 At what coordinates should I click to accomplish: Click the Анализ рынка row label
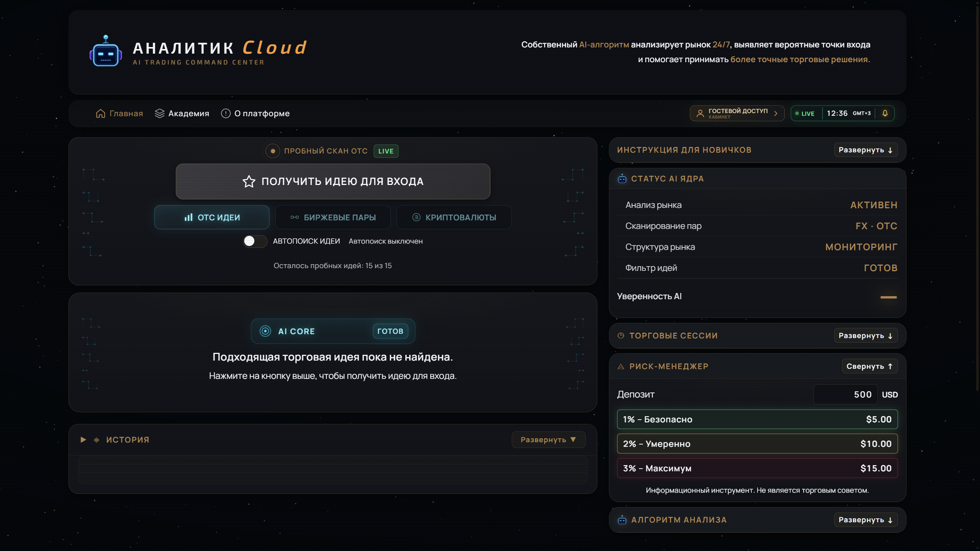click(653, 205)
